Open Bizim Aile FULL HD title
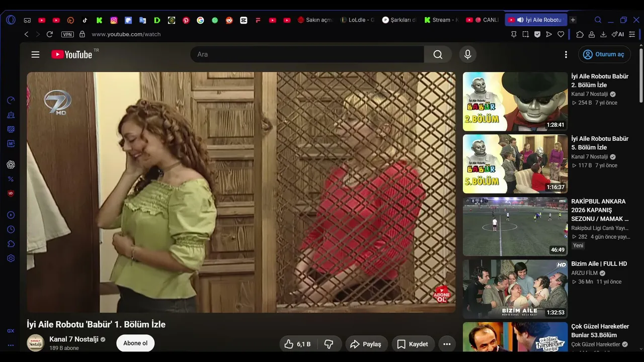644x362 pixels. point(599,263)
